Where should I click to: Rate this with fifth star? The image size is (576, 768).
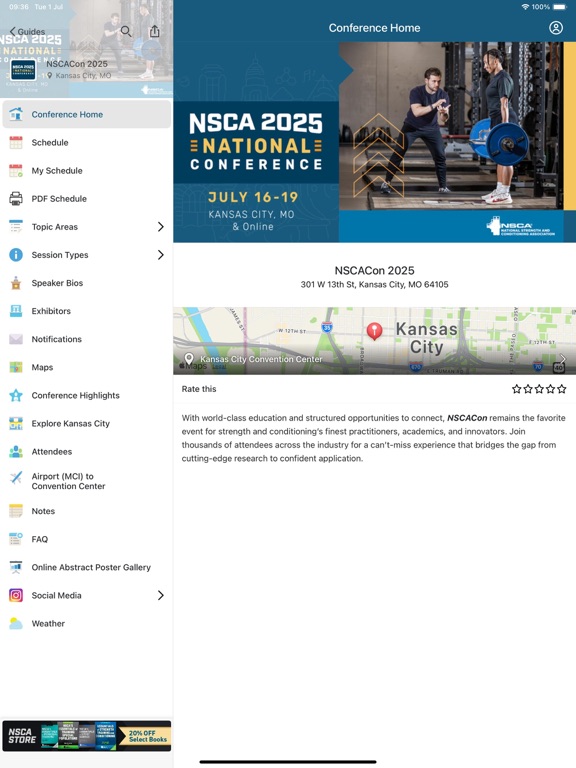[x=561, y=389]
